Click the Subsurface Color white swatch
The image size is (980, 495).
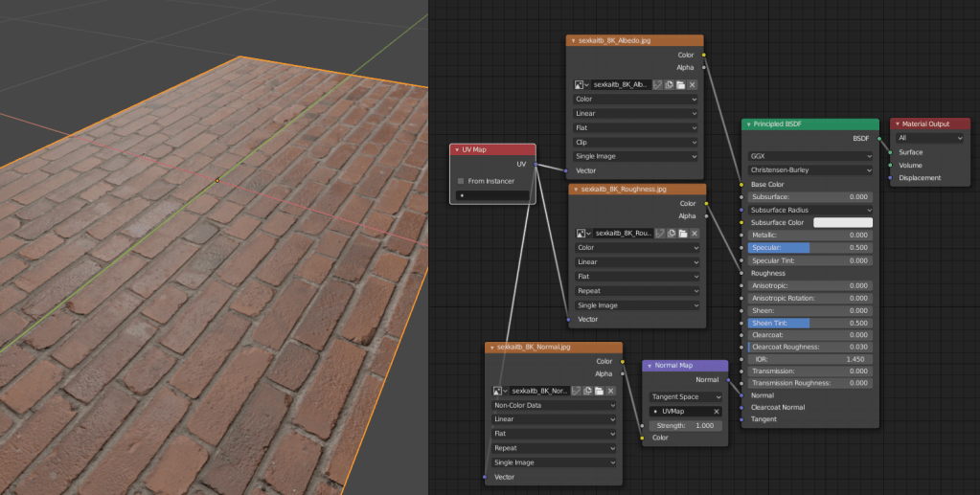tap(842, 222)
